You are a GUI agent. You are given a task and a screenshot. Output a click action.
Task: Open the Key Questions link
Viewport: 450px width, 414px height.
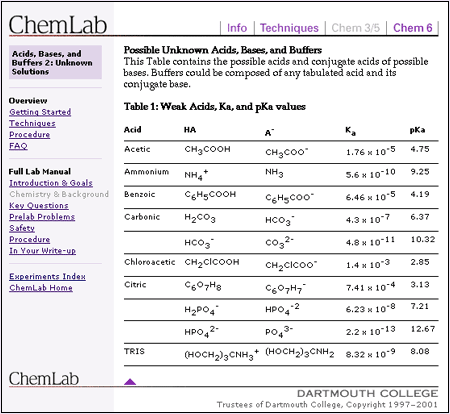pyautogui.click(x=39, y=205)
